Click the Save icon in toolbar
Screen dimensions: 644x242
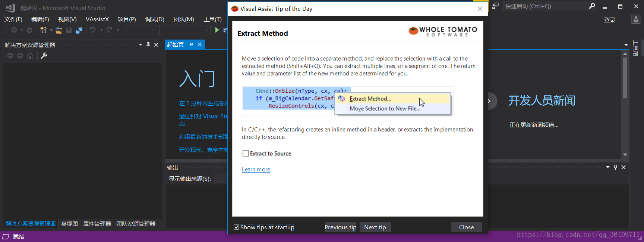(69, 30)
